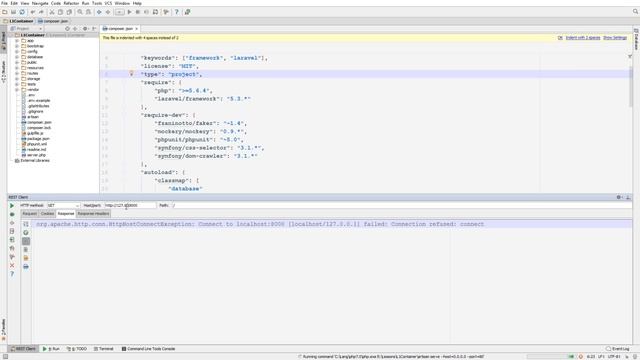The height and width of the screenshot is (360, 640).
Task: Open the Project view selector dropdown
Action: 26,29
